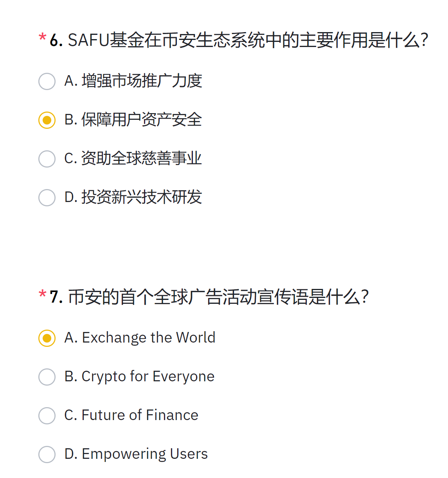Select radio button for option A 增强市场推广力度

point(47,81)
